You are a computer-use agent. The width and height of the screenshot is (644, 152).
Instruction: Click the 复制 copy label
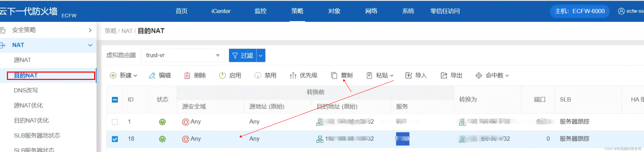(347, 75)
